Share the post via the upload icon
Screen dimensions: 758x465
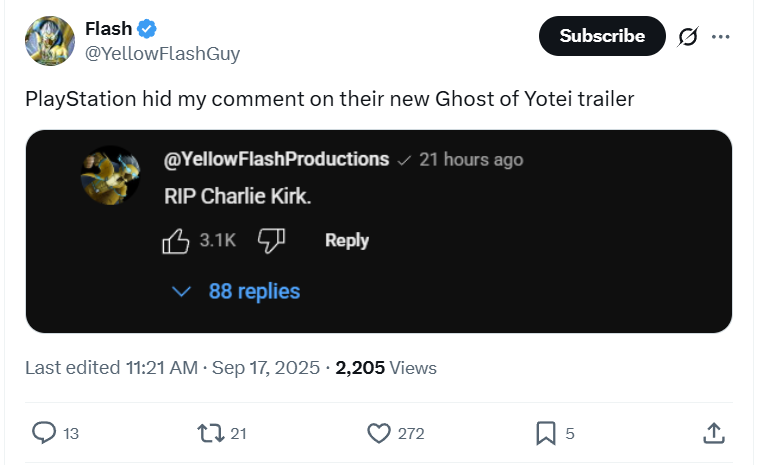pyautogui.click(x=713, y=432)
